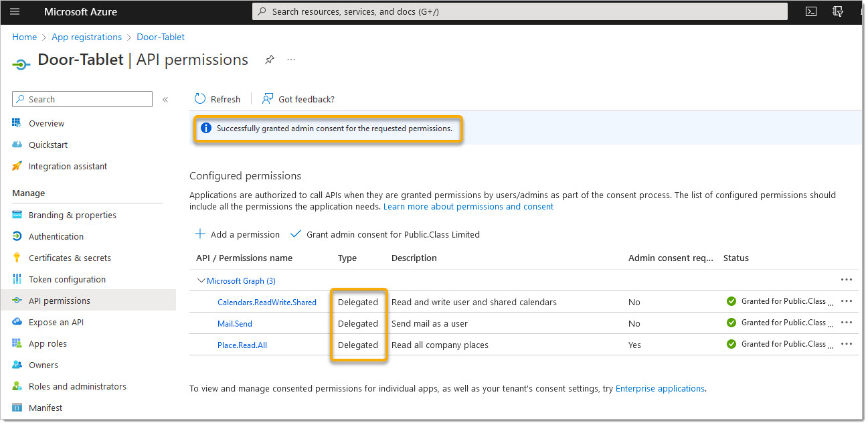Viewport: 868px width, 425px height.
Task: Go to Authentication settings
Action: point(56,236)
